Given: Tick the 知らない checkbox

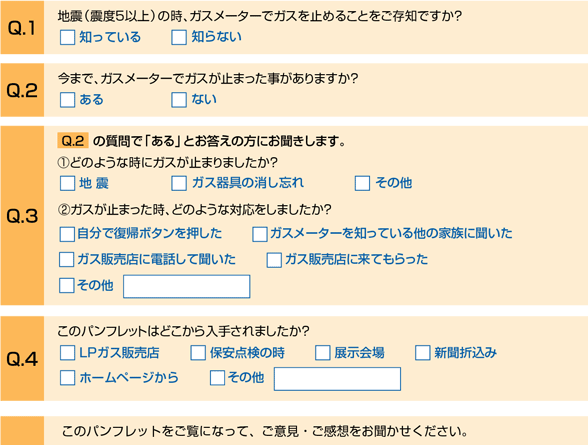Looking at the screenshot, I should click(179, 37).
